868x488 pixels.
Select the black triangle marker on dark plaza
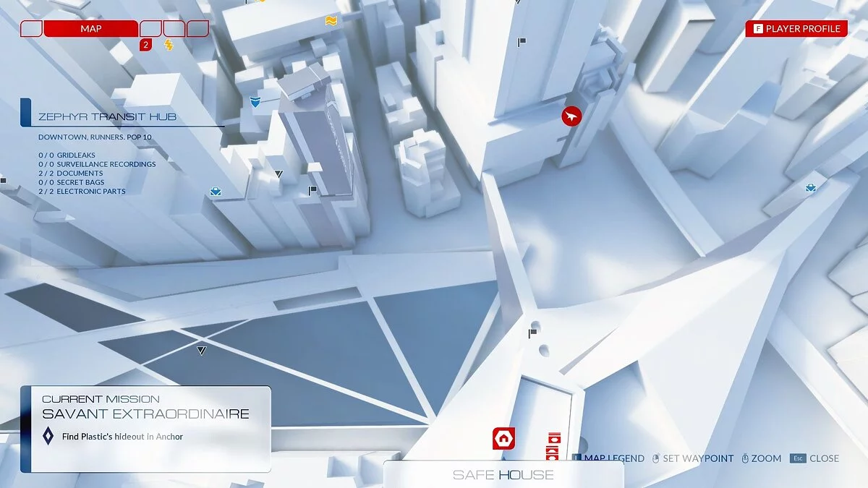click(201, 351)
